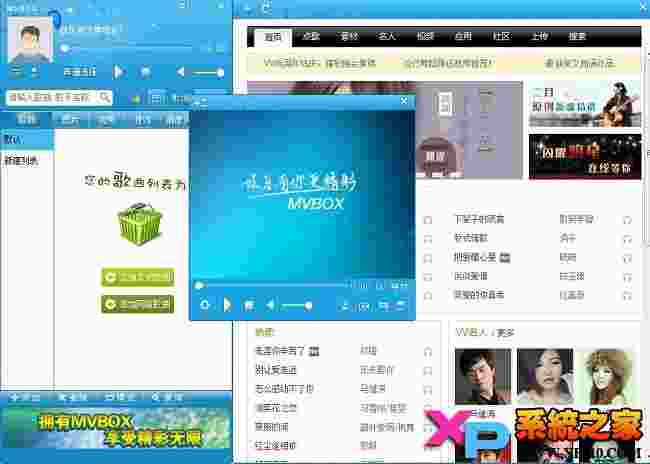The width and height of the screenshot is (650, 464).
Task: Click the last announcement link in the yellow strip
Action: [580, 63]
